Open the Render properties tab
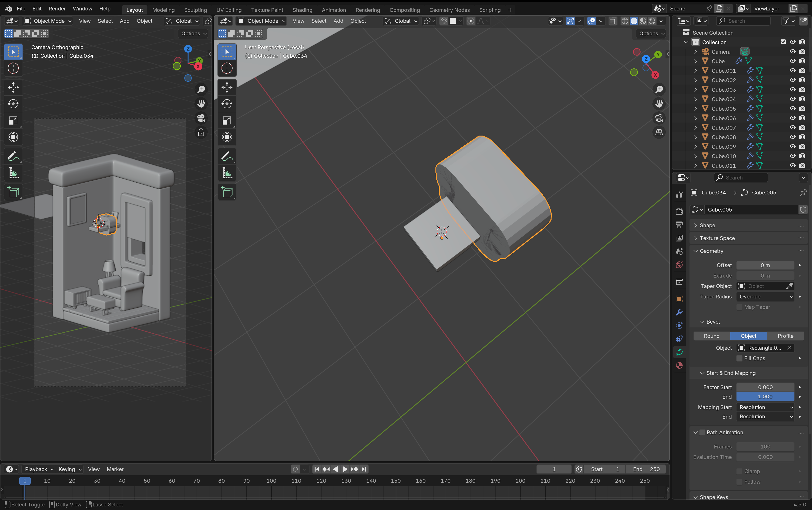The image size is (812, 510). [x=679, y=212]
